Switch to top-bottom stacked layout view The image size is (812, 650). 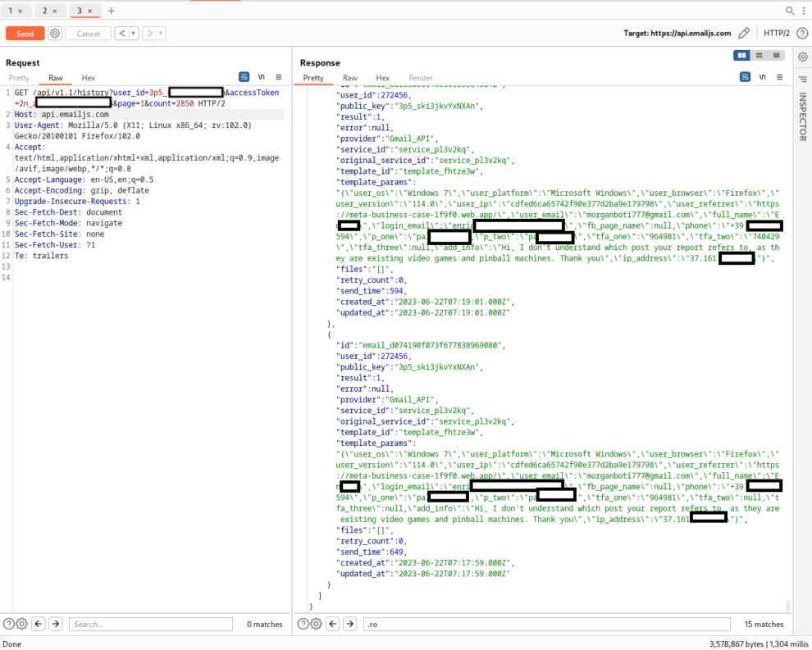(760, 56)
